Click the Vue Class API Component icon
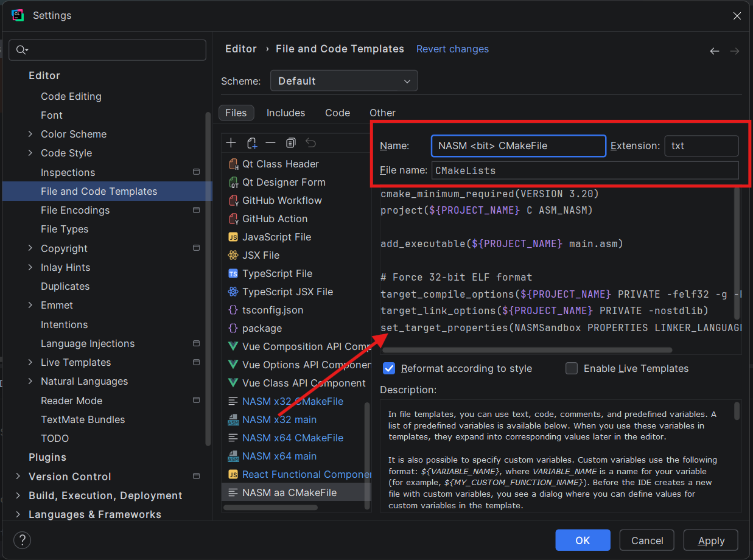753x560 pixels. point(233,383)
